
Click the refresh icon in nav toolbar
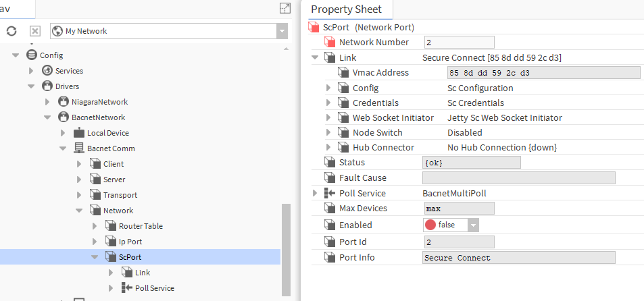point(11,31)
